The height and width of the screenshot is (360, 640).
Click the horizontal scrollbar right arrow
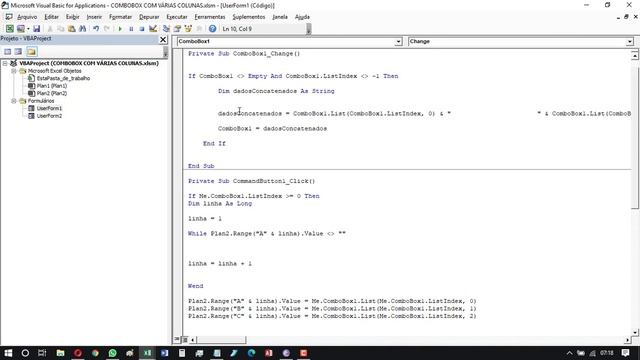(x=627, y=340)
